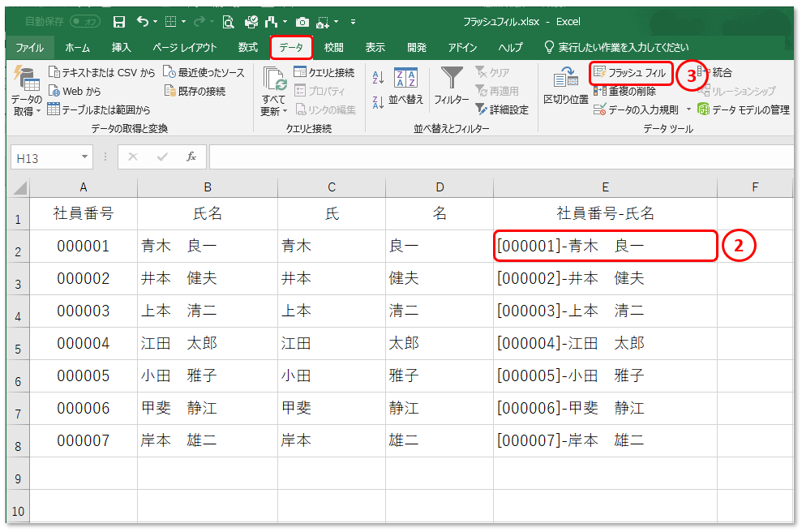Open the Name Box dropdown arrow
The height and width of the screenshot is (532, 802).
point(84,157)
